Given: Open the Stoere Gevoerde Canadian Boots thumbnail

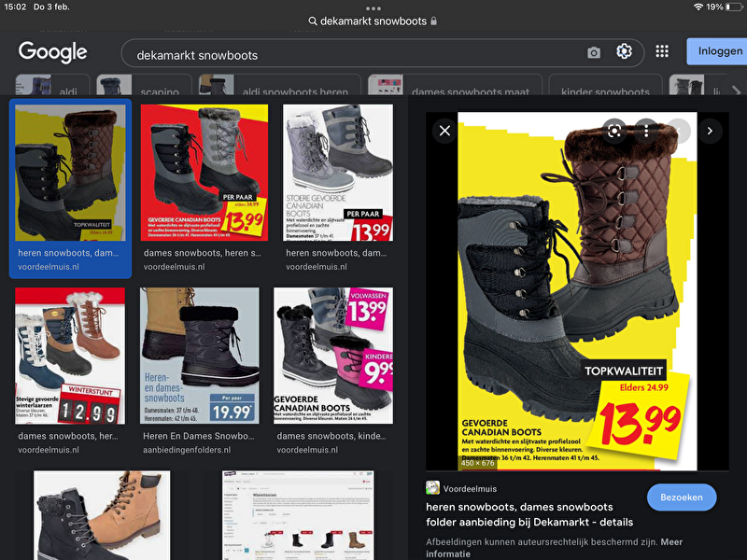Looking at the screenshot, I should [338, 173].
